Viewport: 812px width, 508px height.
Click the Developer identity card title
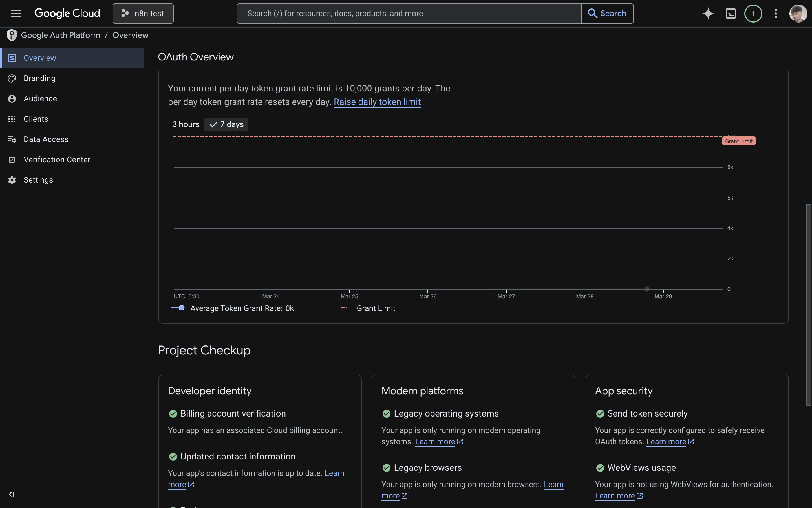coord(210,391)
